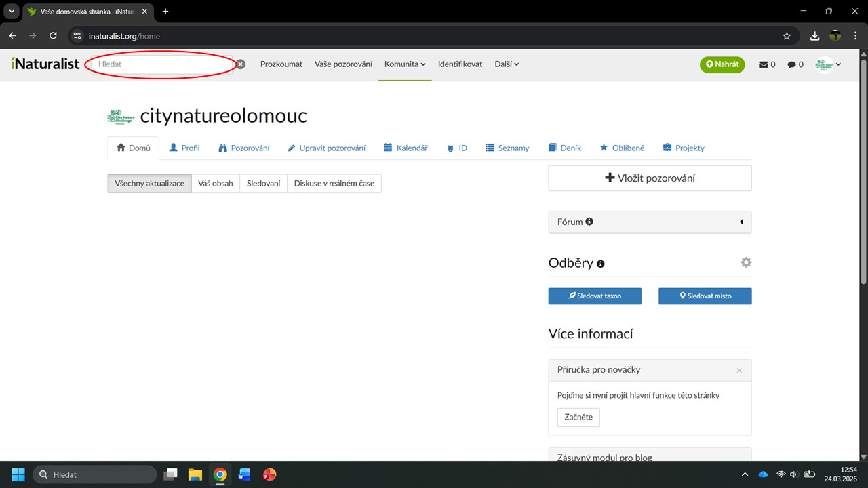The image size is (868, 488).
Task: Open the Kalendář tab
Action: (406, 148)
